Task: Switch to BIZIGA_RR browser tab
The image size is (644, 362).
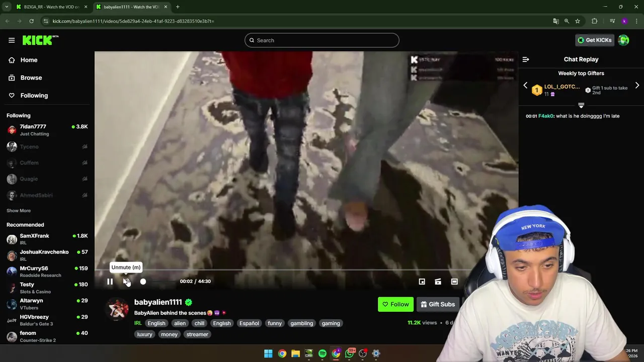Action: tap(51, 7)
